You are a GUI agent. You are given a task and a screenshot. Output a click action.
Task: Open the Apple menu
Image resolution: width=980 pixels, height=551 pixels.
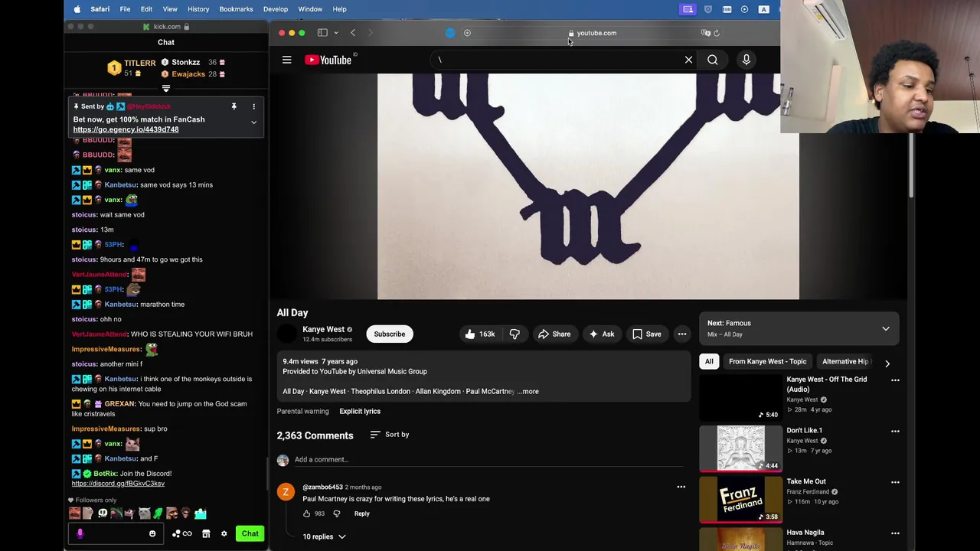point(77,9)
